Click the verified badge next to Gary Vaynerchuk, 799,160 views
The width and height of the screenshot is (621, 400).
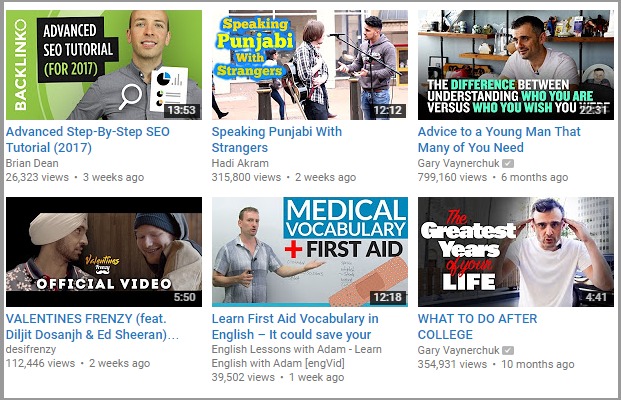(508, 163)
